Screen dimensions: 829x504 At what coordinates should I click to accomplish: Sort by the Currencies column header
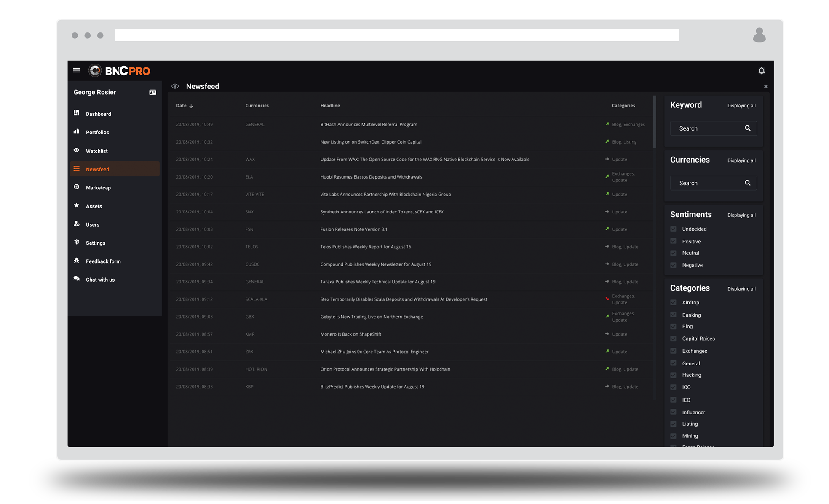click(257, 106)
